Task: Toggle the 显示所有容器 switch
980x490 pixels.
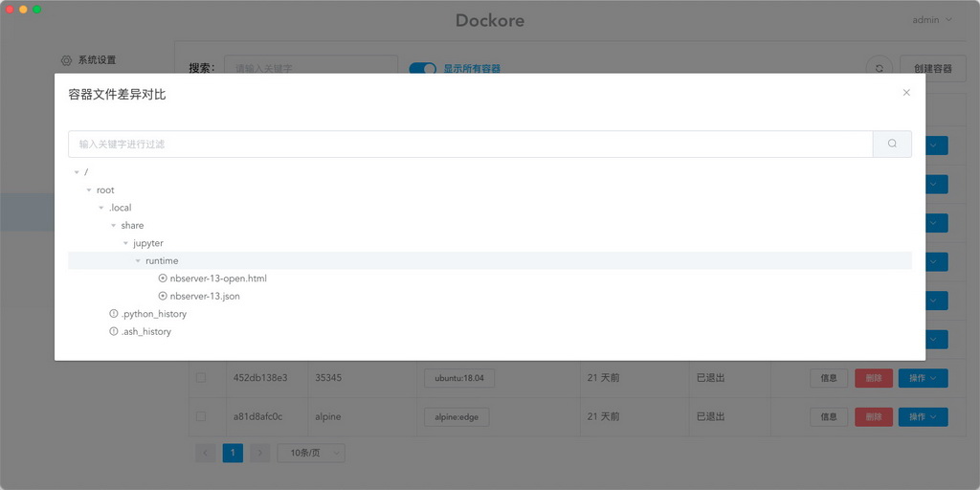Action: point(422,68)
